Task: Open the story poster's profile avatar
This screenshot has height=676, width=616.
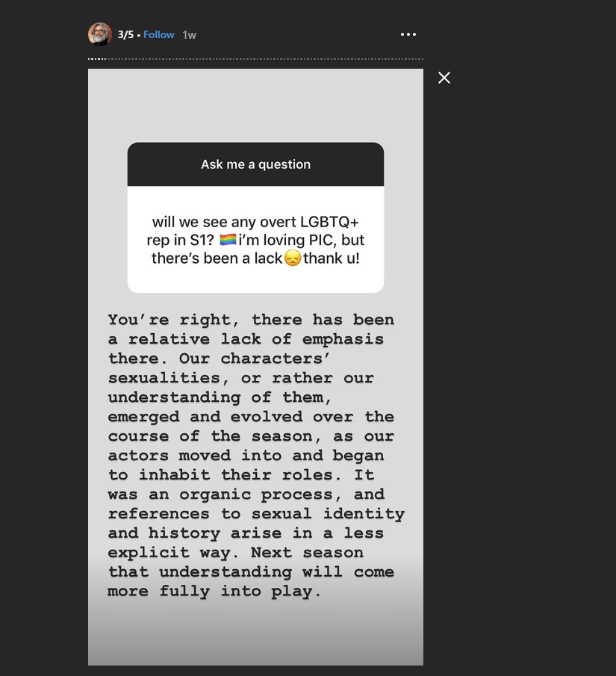Action: tap(99, 34)
